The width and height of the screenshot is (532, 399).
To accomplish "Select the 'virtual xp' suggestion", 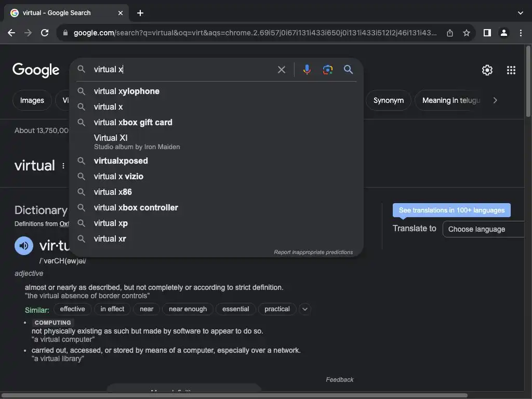I will tap(217, 223).
